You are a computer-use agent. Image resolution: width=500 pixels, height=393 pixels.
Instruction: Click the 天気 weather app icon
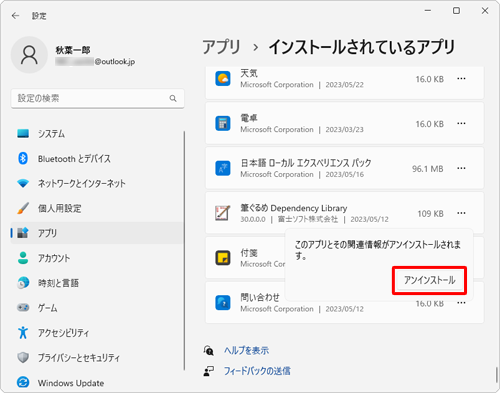point(223,79)
